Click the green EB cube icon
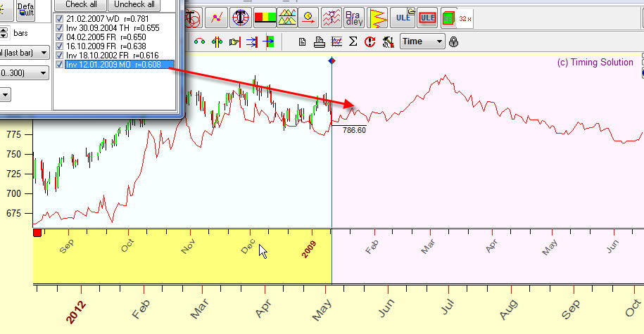644x334 pixels. click(x=448, y=18)
